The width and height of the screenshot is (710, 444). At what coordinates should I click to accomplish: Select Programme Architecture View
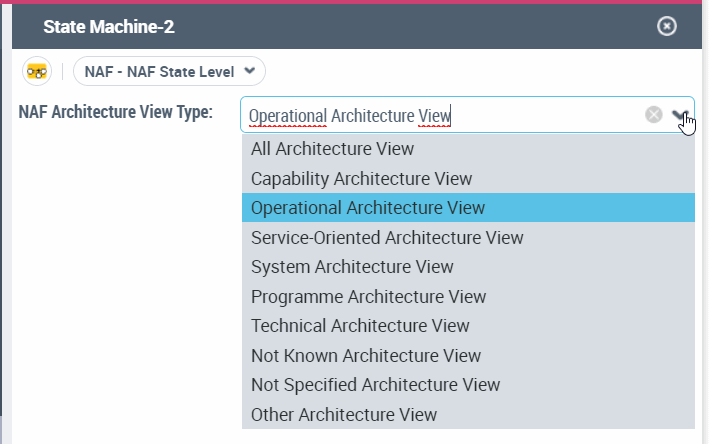point(368,297)
